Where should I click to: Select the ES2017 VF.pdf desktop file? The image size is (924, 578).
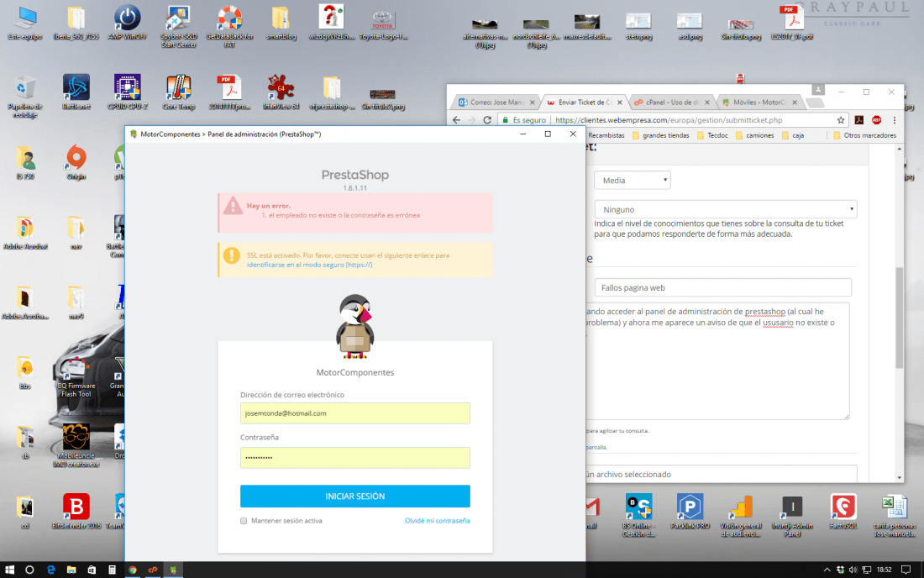tap(792, 23)
